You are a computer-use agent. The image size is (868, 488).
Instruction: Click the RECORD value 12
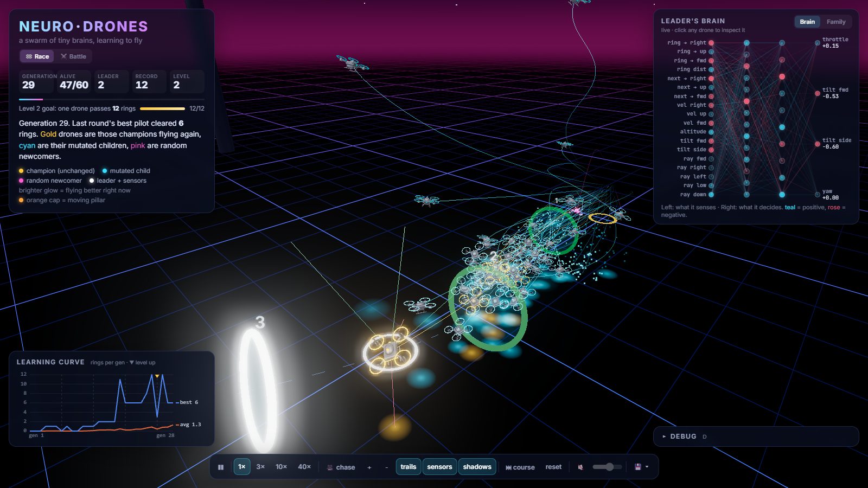[x=142, y=85]
